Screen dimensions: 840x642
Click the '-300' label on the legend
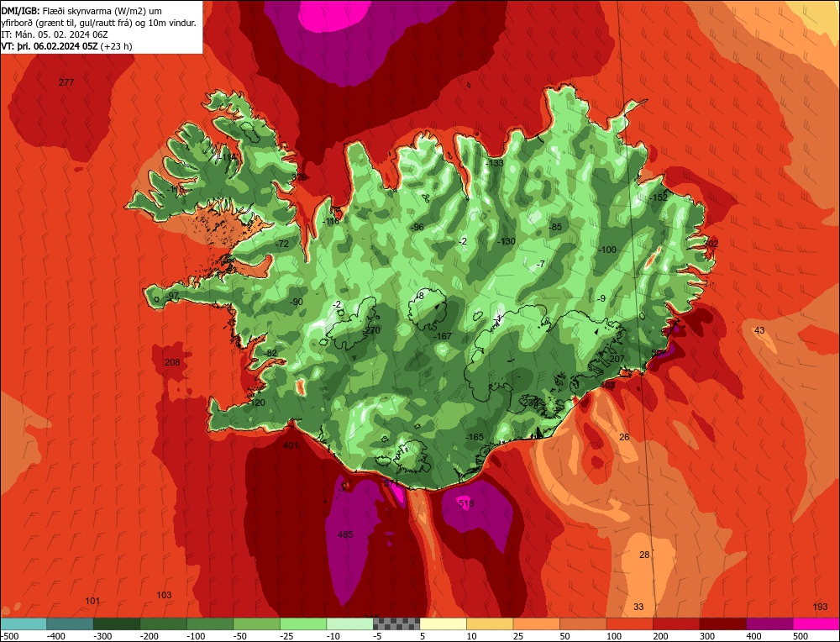102,636
